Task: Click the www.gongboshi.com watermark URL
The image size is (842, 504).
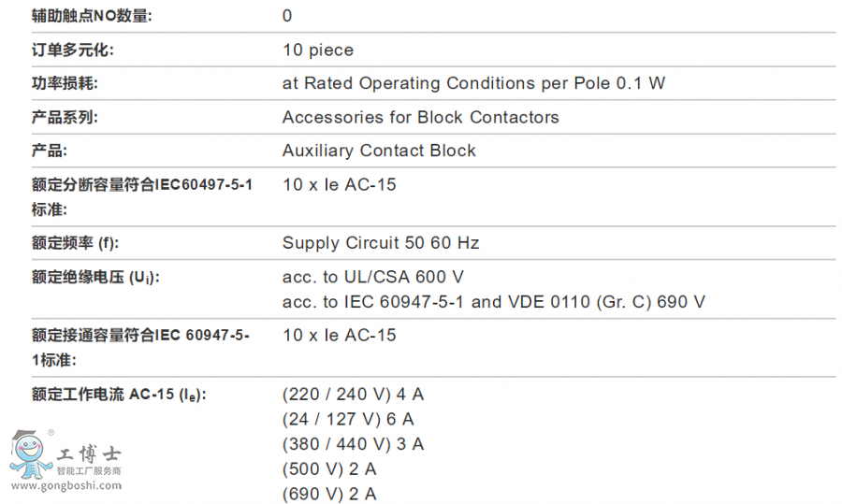Action: click(x=66, y=485)
